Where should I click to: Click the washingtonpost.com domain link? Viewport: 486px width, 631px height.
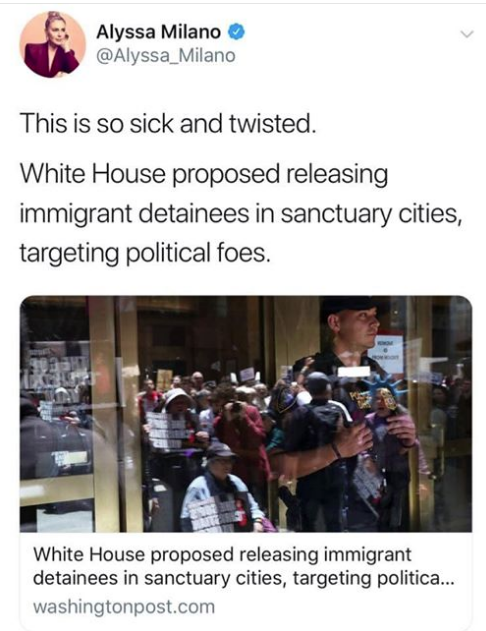coord(124,606)
